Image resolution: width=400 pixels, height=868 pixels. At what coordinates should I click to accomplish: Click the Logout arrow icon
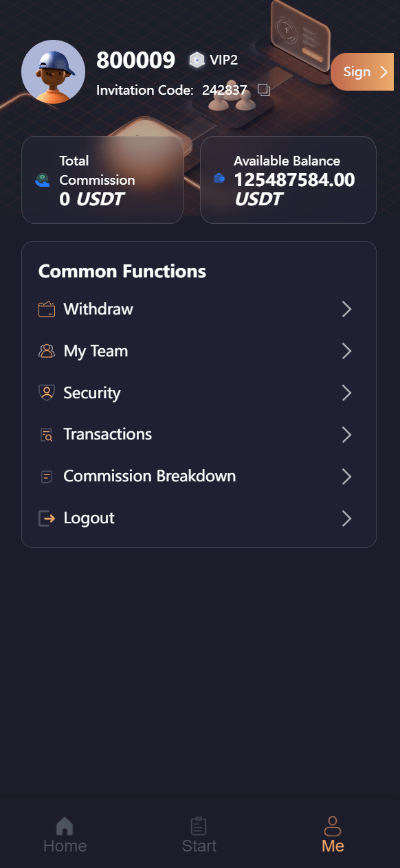tap(47, 518)
